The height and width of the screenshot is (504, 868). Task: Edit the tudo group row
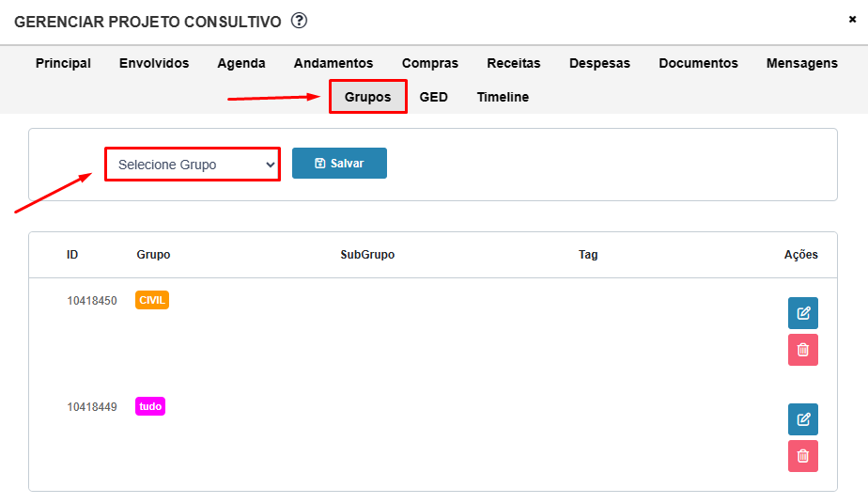coord(802,419)
